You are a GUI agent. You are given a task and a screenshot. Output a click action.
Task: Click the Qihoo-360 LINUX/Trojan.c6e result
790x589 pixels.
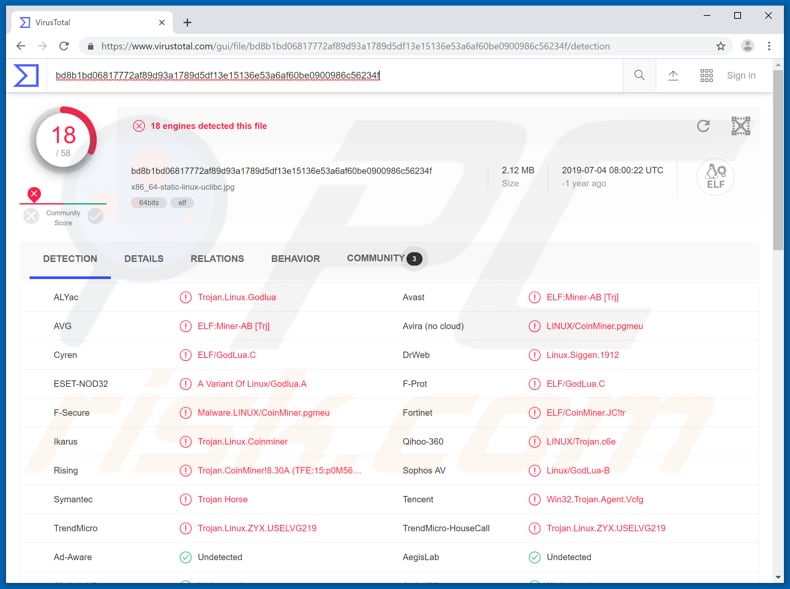pos(581,441)
